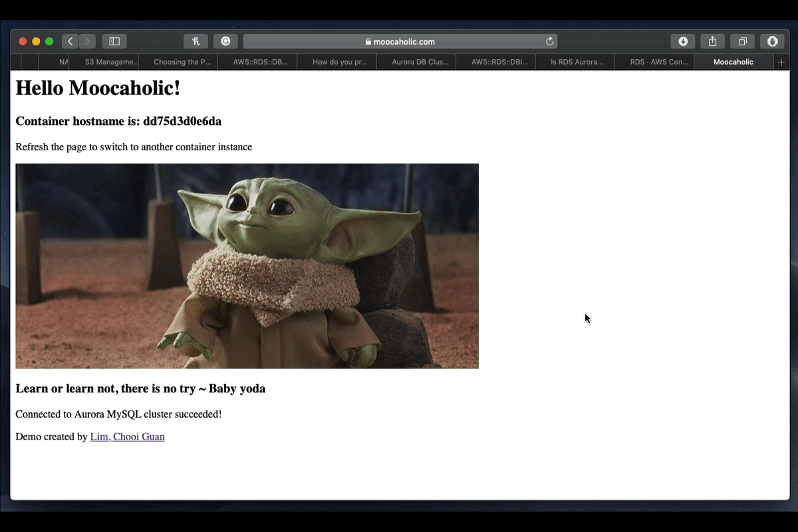Minimize the Safari window with yellow button
This screenshot has width=798, height=532.
[x=36, y=41]
